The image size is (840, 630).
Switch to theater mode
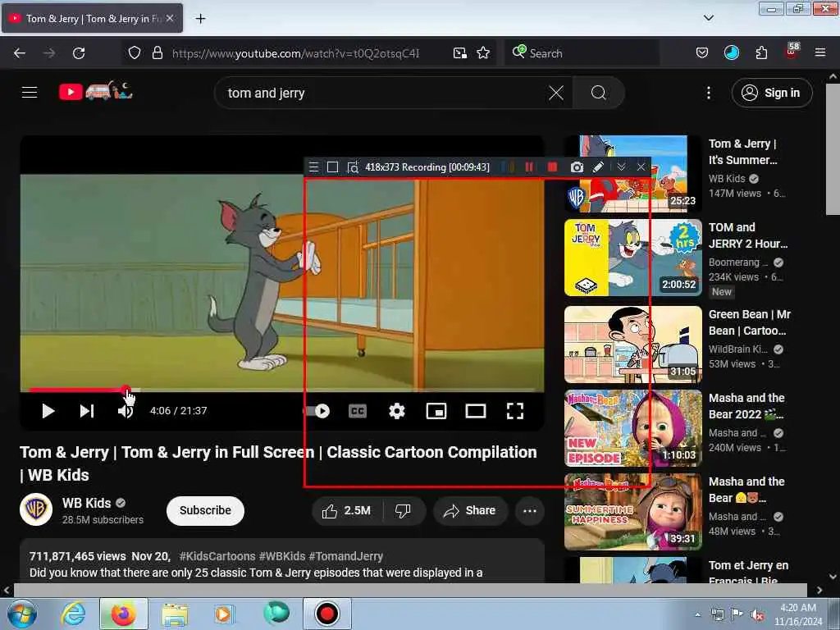click(475, 411)
